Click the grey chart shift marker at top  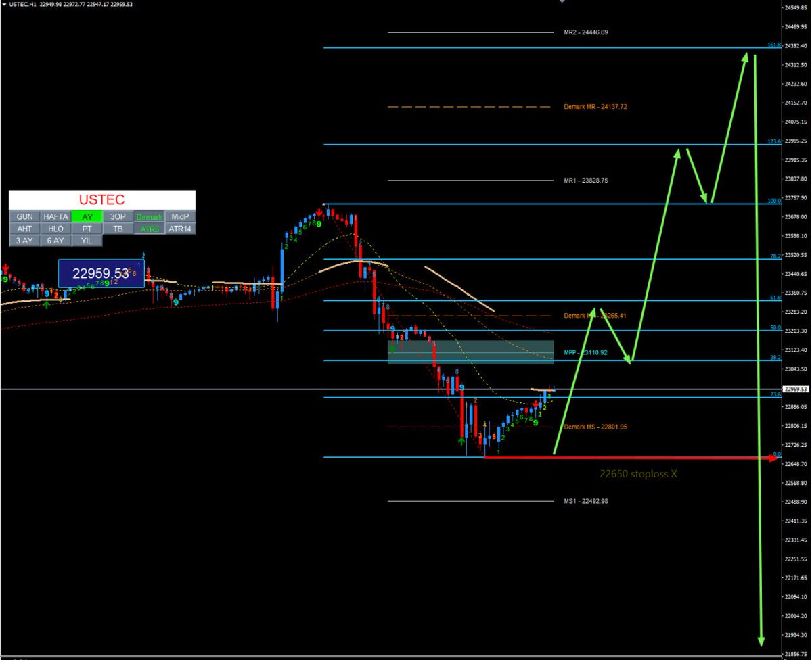click(x=560, y=1)
